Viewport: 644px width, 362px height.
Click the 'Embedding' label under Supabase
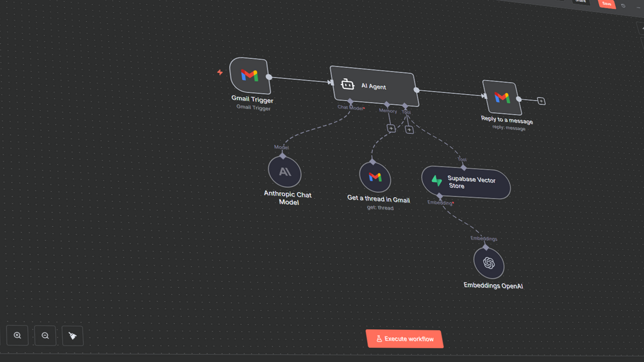coord(440,202)
